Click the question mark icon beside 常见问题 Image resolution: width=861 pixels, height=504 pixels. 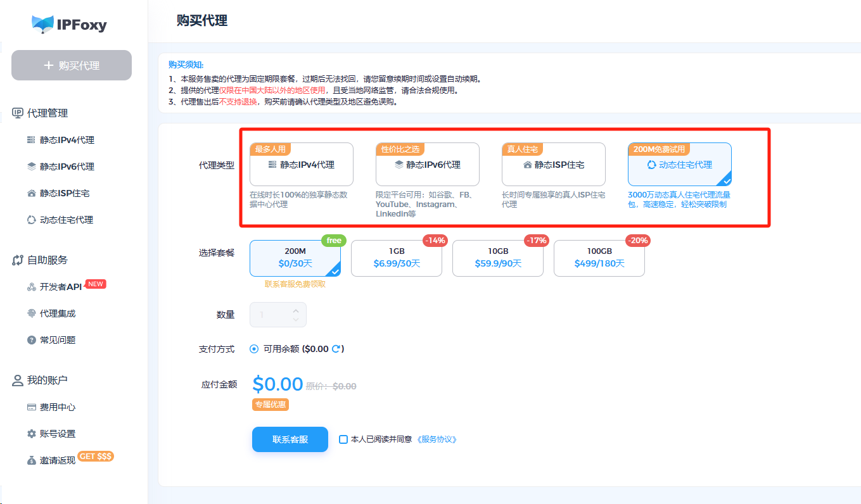click(x=32, y=340)
